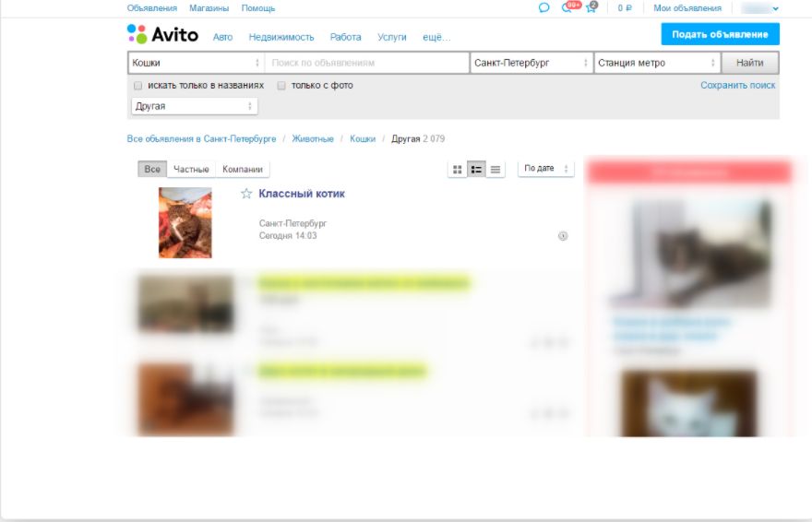812x522 pixels.
Task: Open Услуги in main navigation
Action: coord(392,37)
